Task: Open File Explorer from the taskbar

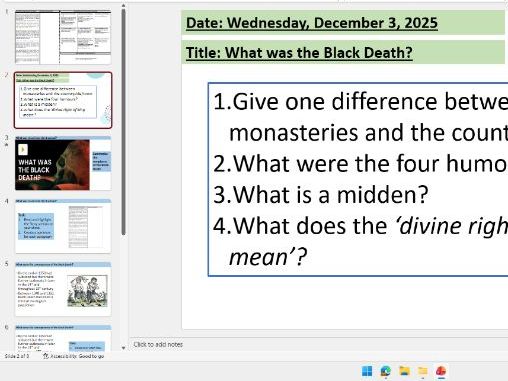Action: point(404,371)
